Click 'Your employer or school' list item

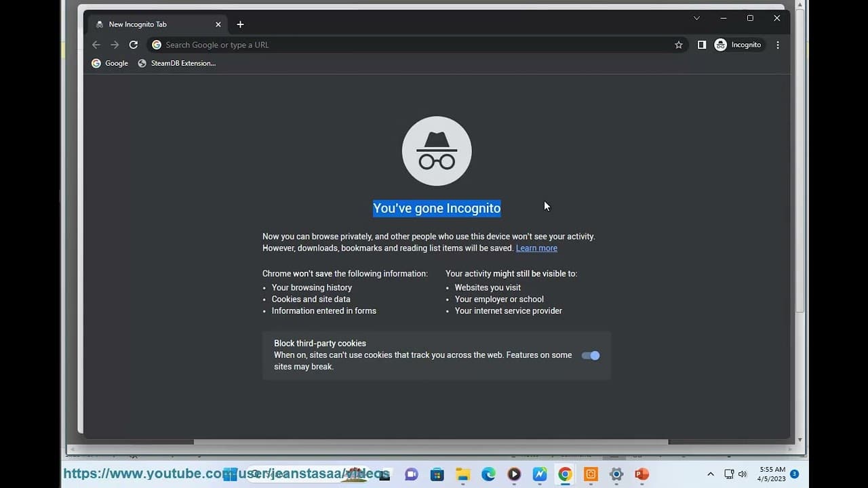click(499, 299)
